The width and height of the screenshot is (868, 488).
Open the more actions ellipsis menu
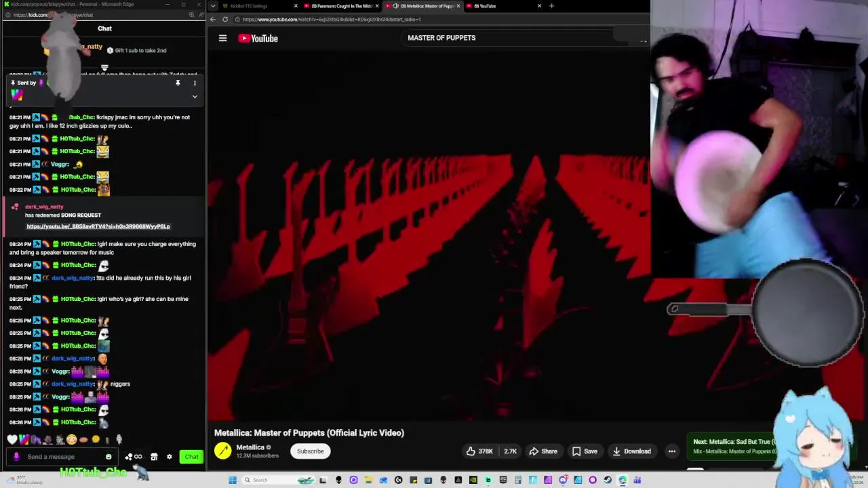671,451
